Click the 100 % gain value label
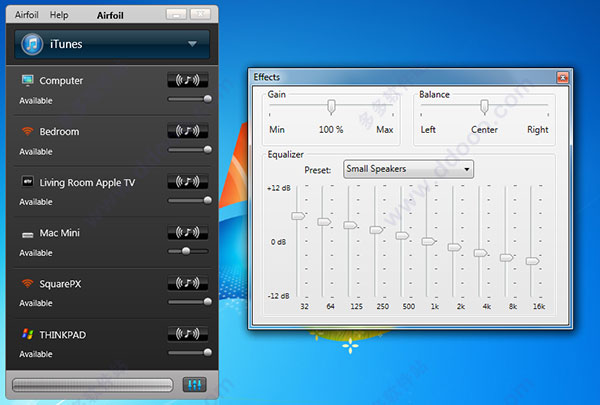The image size is (600, 405). [331, 130]
